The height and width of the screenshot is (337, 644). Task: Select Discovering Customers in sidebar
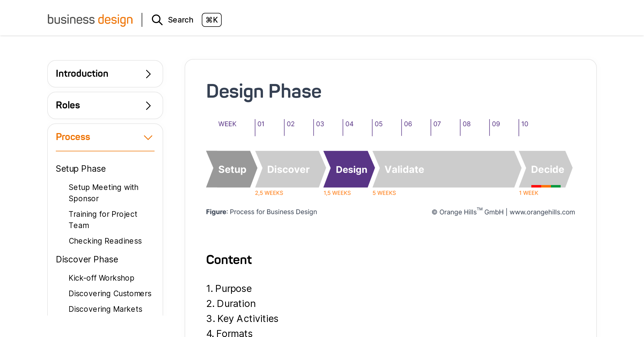click(x=110, y=293)
